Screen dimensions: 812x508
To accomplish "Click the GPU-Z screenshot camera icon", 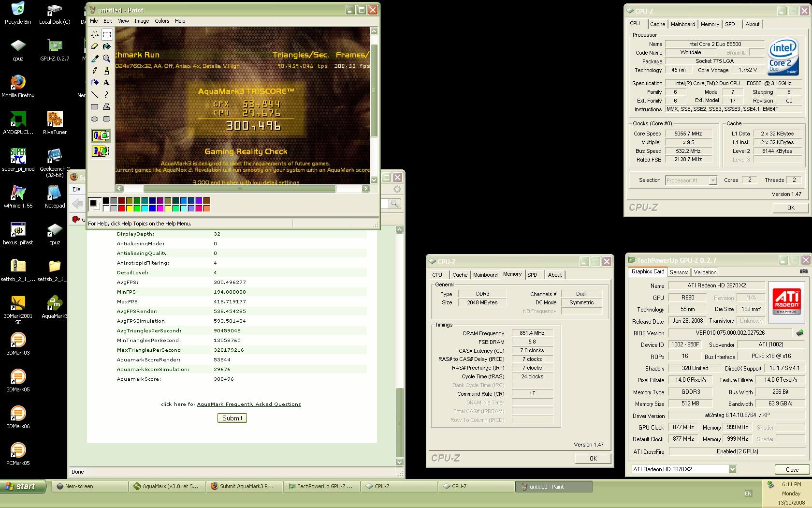I will (x=803, y=272).
